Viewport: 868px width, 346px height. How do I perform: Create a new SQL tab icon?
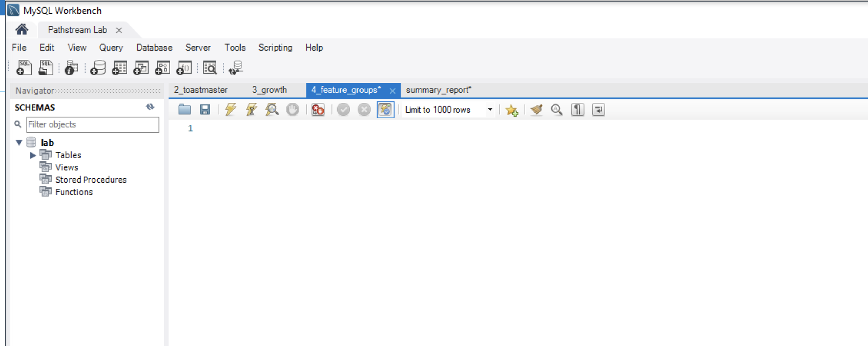(x=24, y=68)
